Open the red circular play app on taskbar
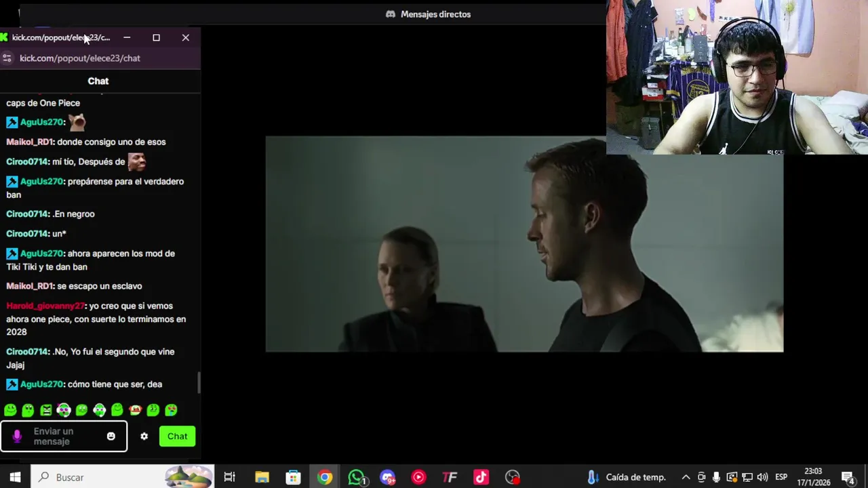This screenshot has height=488, width=868. (418, 477)
